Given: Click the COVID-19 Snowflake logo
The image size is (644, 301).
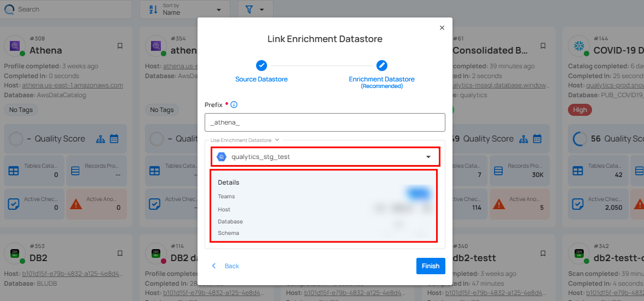Looking at the screenshot, I should (579, 46).
